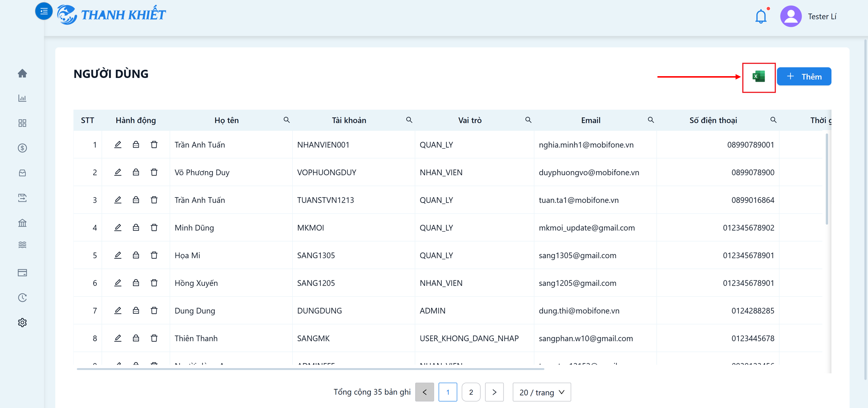
Task: Open the 20 / trang page size dropdown
Action: (x=542, y=392)
